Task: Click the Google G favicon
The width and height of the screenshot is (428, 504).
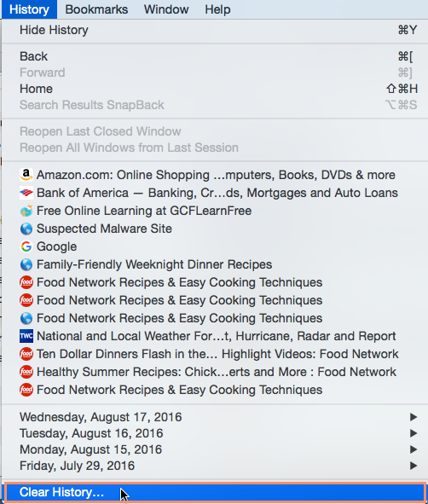Action: pos(26,246)
